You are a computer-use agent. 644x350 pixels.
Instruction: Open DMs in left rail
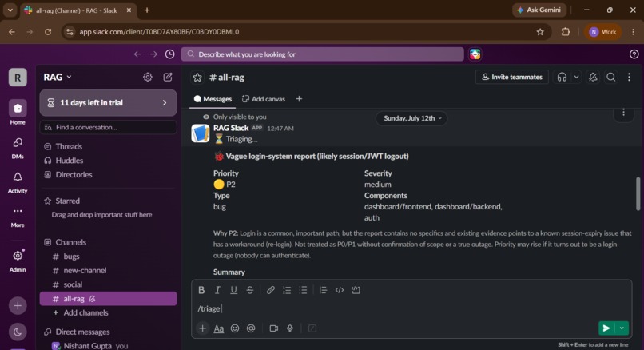(x=18, y=147)
